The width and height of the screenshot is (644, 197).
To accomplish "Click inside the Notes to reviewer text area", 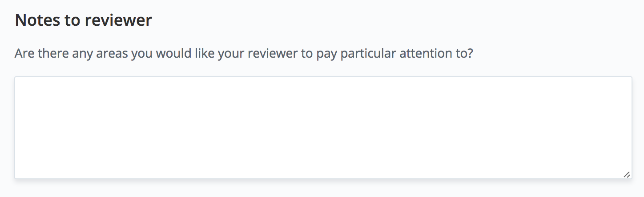I will tap(323, 128).
